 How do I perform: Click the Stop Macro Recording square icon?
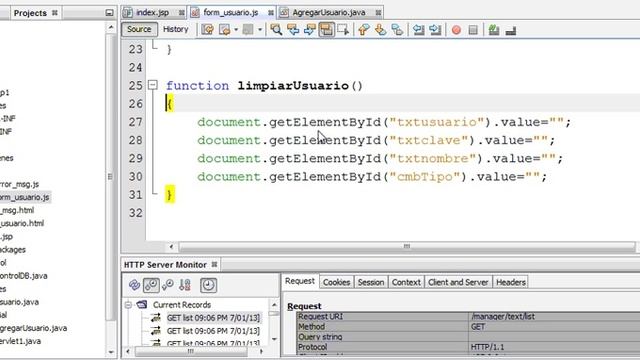coord(473,30)
